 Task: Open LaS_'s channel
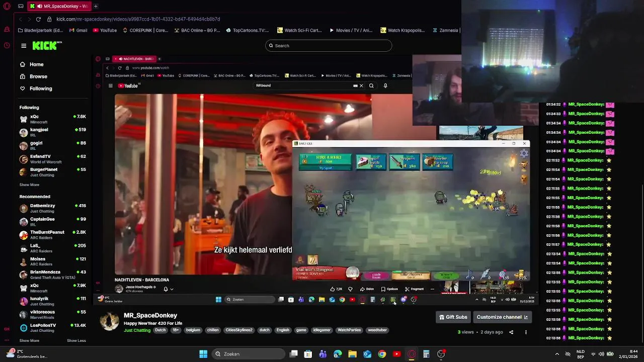tap(53, 248)
